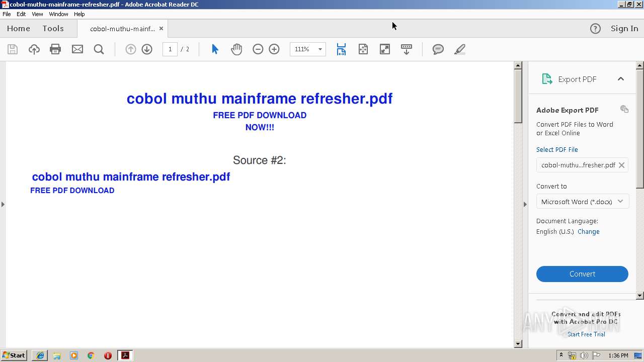Click the document vertical scrollbar thumb
Viewport: 644px width, 362px height.
(518, 96)
